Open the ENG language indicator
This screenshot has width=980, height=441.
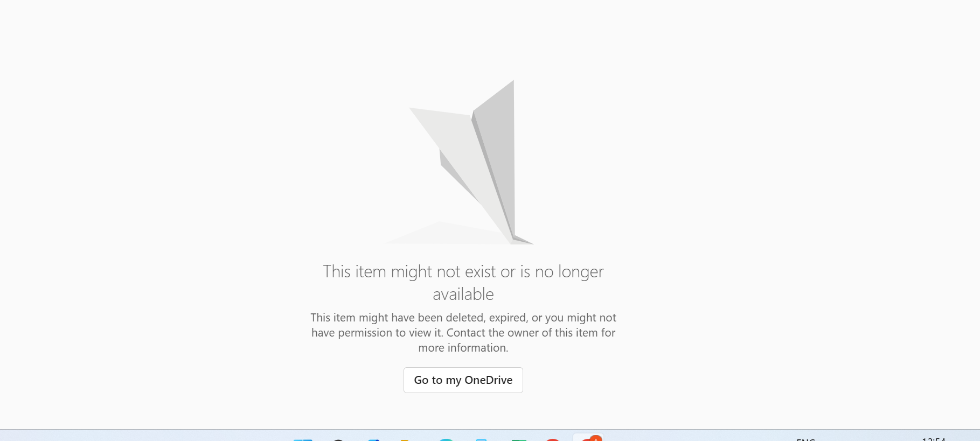coord(806,439)
